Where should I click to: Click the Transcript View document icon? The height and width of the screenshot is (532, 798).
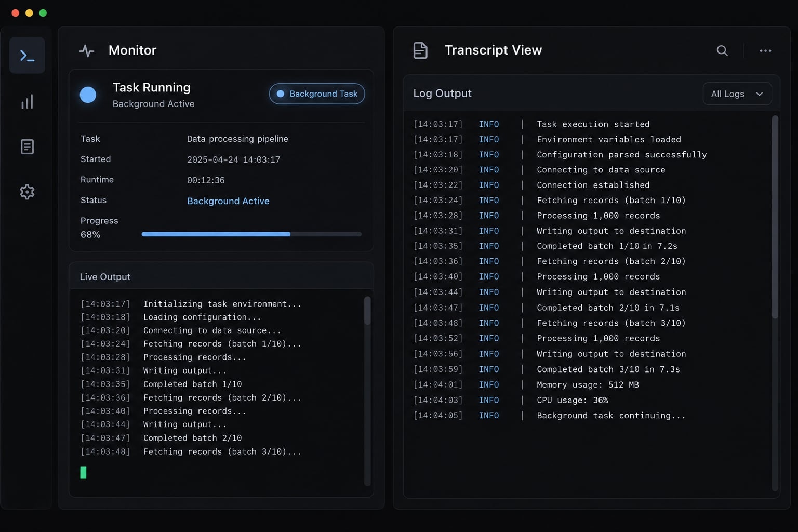click(420, 50)
